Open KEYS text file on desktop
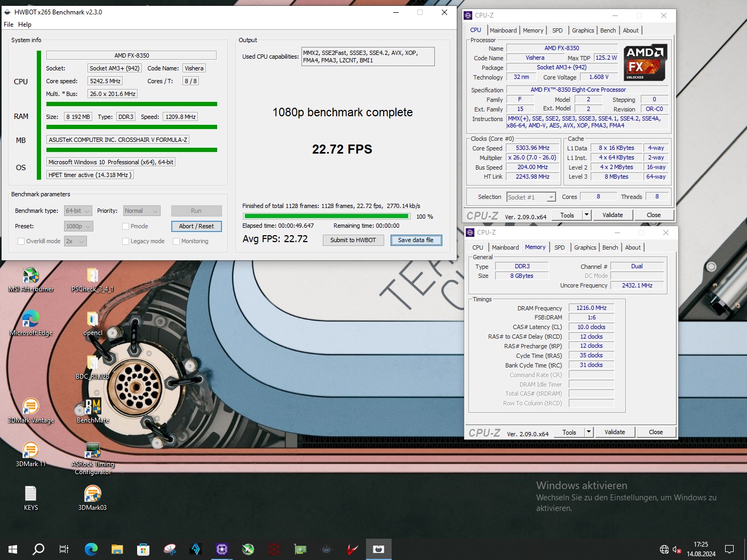The image size is (747, 560). coord(31,498)
